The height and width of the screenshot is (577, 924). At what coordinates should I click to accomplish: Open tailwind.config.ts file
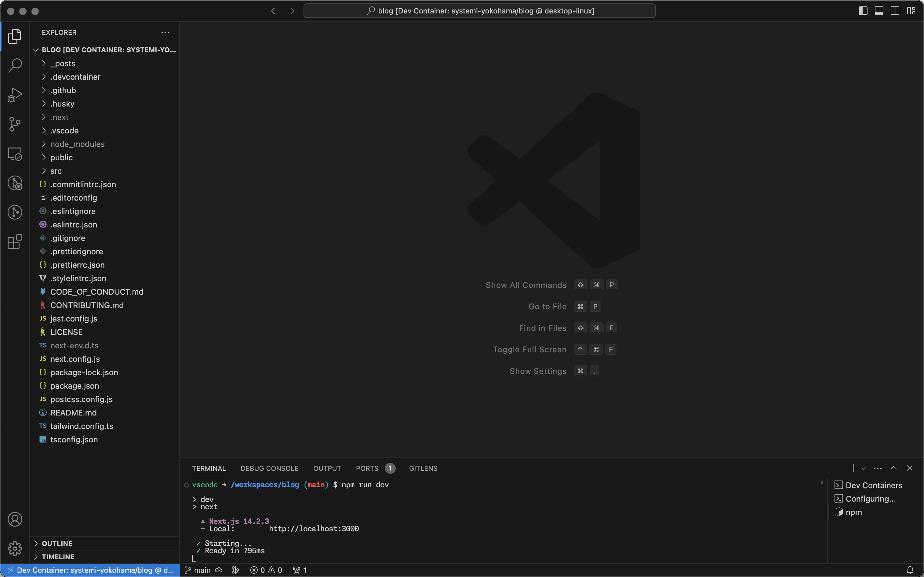[104, 426]
